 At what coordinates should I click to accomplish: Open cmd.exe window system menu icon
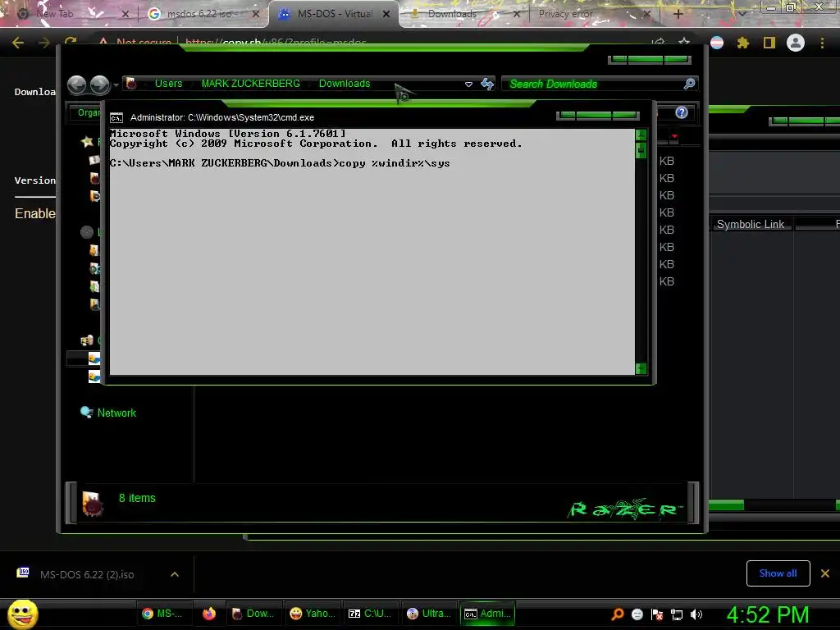(x=116, y=118)
